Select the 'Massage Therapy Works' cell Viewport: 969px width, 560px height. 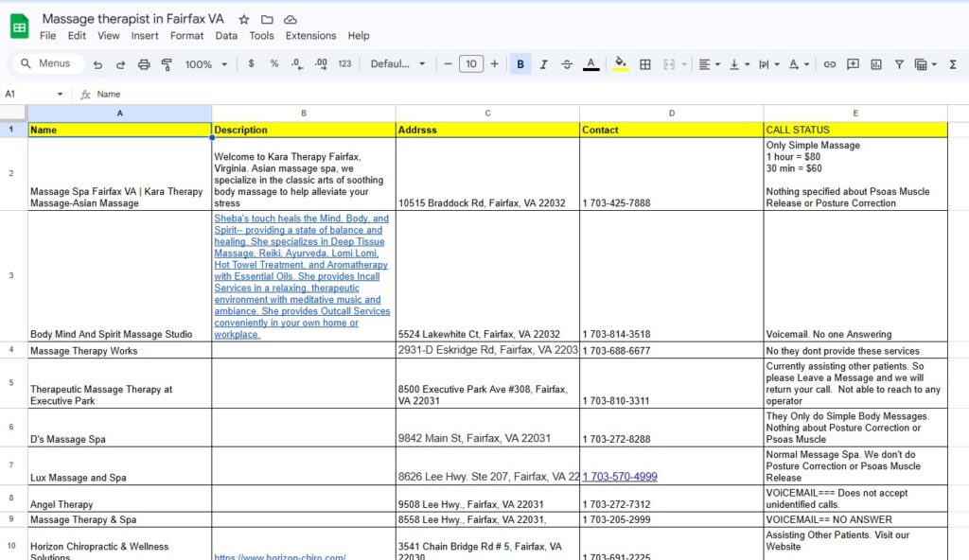(x=119, y=350)
